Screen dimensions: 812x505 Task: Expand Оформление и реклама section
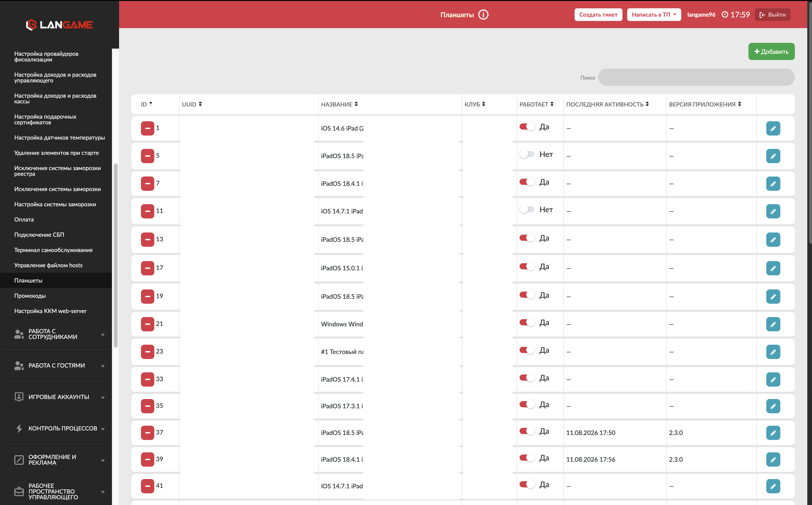[x=56, y=460]
